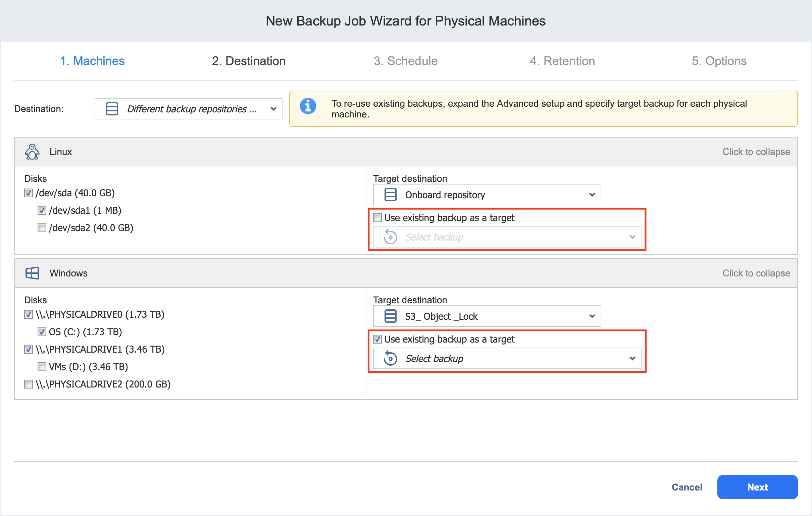Uncheck the OS (C:) partition checkbox
This screenshot has width=812, height=516.
(x=42, y=332)
